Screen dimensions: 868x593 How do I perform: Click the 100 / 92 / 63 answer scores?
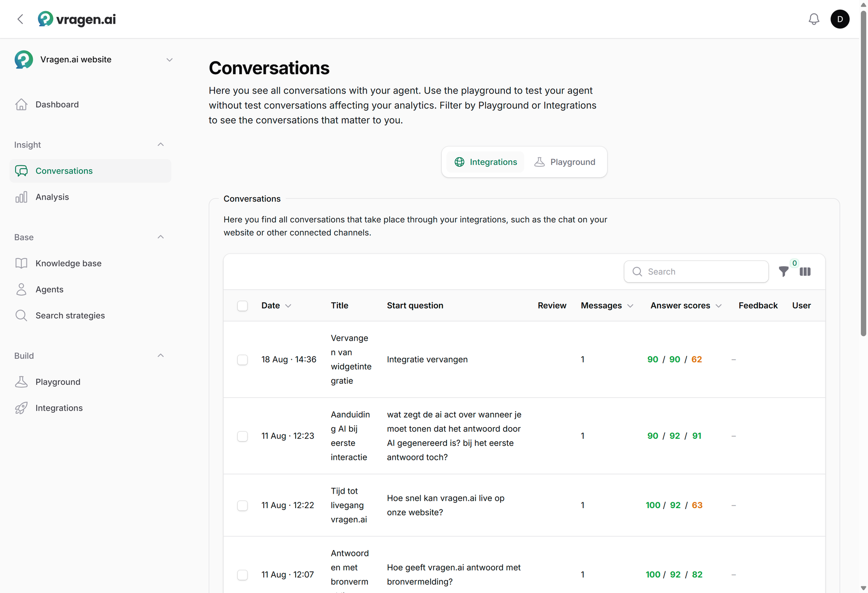click(x=674, y=505)
